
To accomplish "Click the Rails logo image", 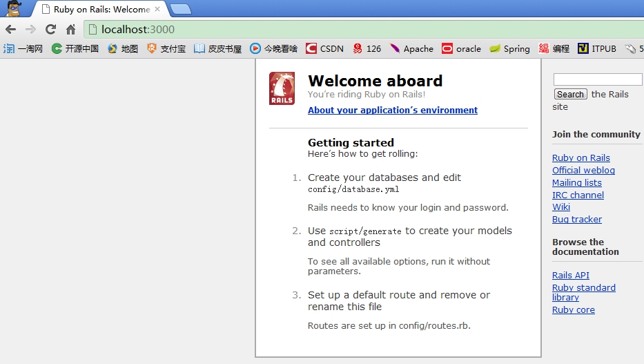I will pyautogui.click(x=282, y=88).
